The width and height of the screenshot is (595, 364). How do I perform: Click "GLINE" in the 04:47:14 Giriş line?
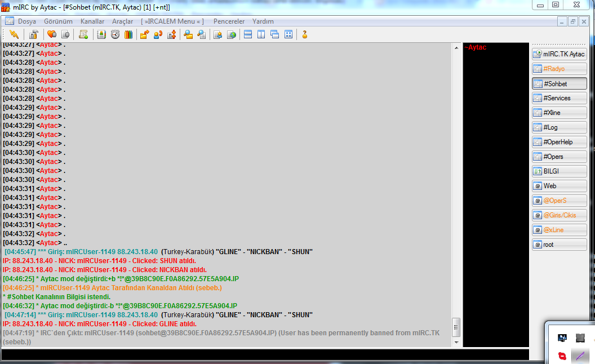(228, 314)
